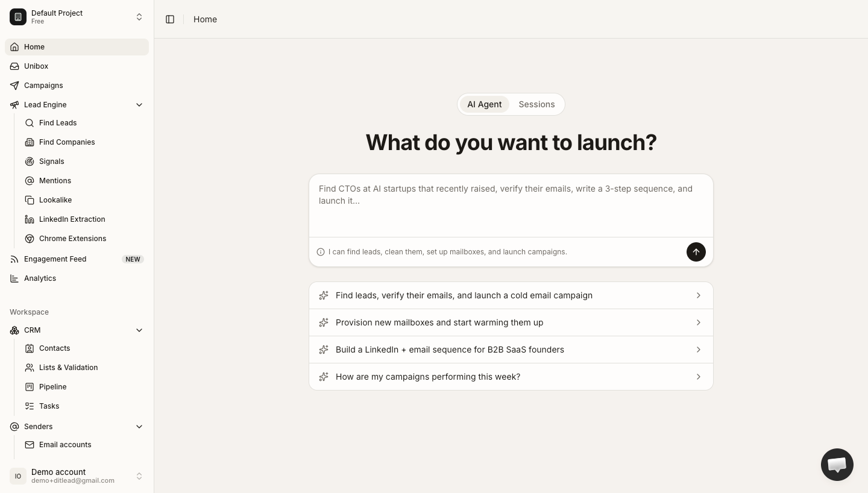Click the Lists & Validation people icon
The width and height of the screenshot is (868, 493).
(30, 368)
